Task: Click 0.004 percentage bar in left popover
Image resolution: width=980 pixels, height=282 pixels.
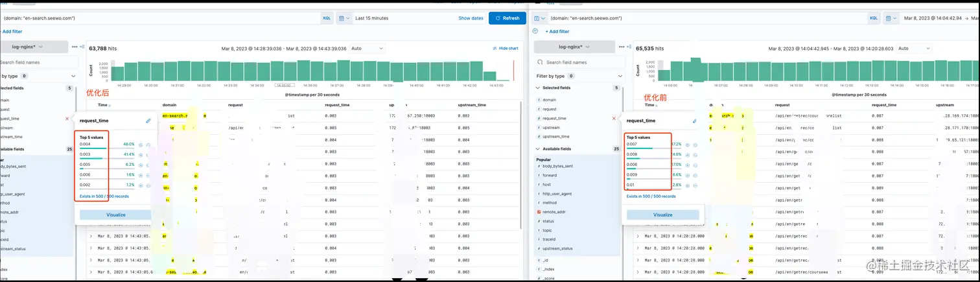Action: [107, 148]
